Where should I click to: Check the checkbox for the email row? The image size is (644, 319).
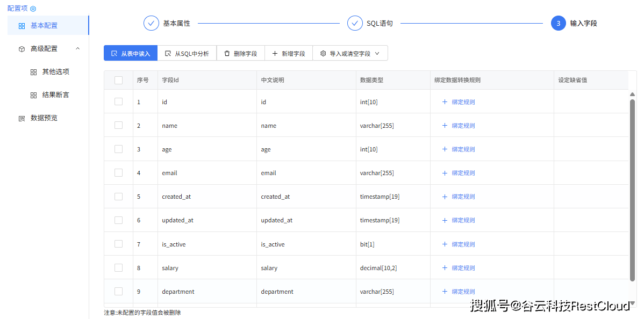click(x=118, y=173)
